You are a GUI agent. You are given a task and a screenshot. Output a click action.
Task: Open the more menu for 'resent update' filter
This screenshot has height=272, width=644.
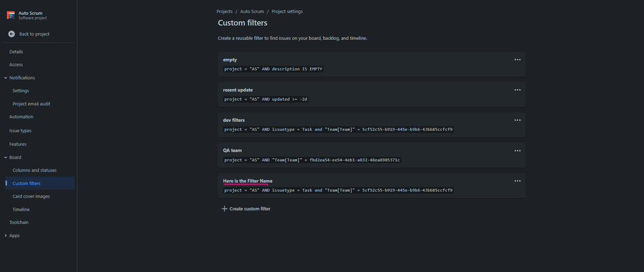click(x=518, y=90)
